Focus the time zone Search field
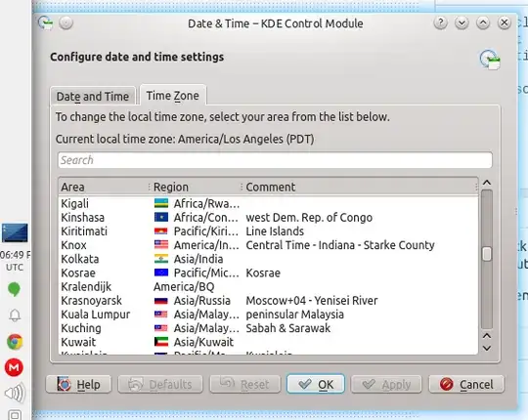Viewport: 528px width, 420px height. tap(275, 160)
